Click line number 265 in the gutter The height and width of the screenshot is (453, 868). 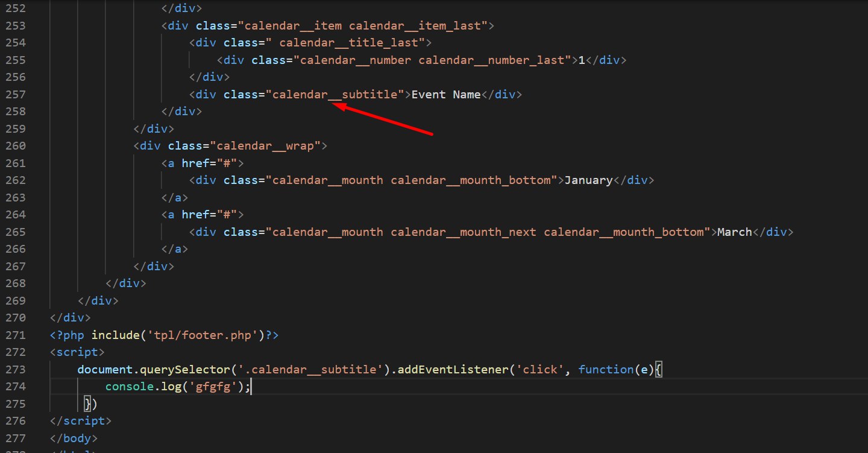(16, 232)
